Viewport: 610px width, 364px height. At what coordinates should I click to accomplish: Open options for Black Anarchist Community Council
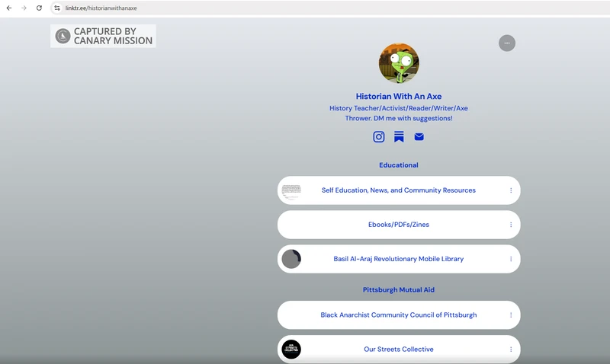tap(511, 315)
